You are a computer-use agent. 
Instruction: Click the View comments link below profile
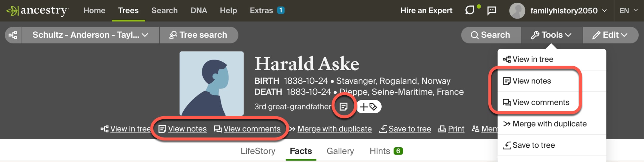252,129
